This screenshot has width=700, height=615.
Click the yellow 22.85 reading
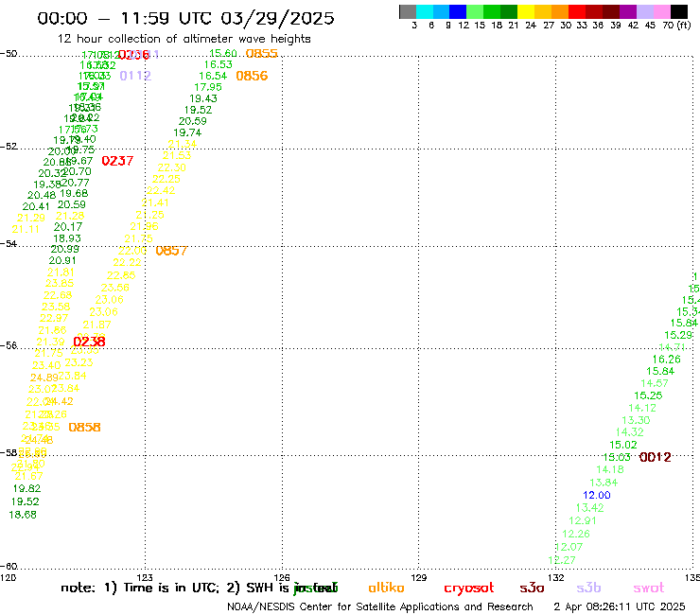pos(121,275)
